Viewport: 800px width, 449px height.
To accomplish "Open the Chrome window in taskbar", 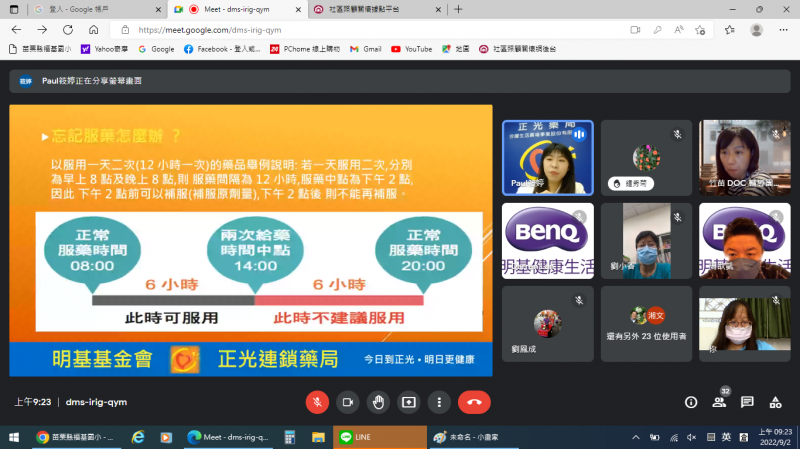I will click(76, 437).
